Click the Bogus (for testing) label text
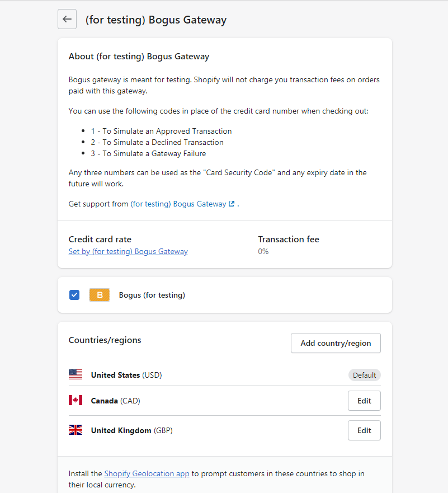 point(152,295)
